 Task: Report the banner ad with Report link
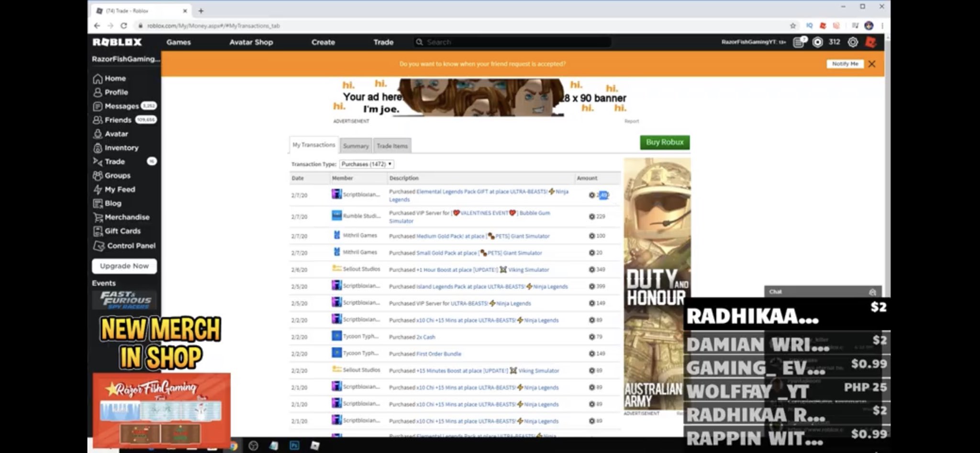pos(632,121)
